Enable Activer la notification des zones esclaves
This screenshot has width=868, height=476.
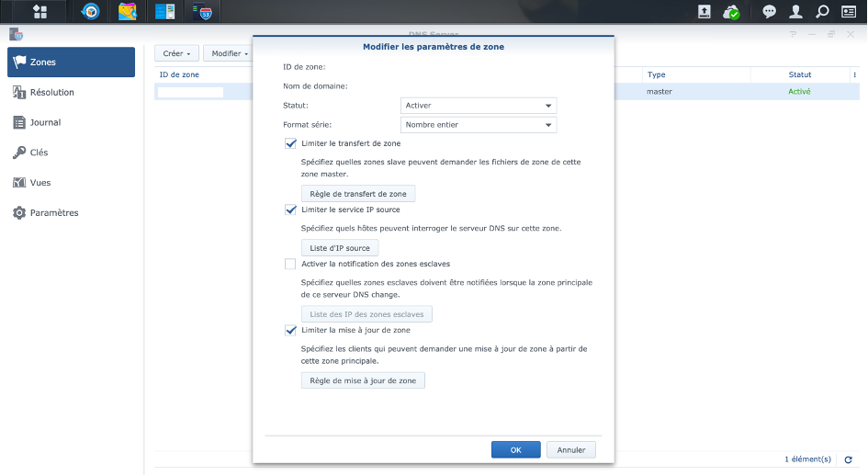pyautogui.click(x=291, y=264)
